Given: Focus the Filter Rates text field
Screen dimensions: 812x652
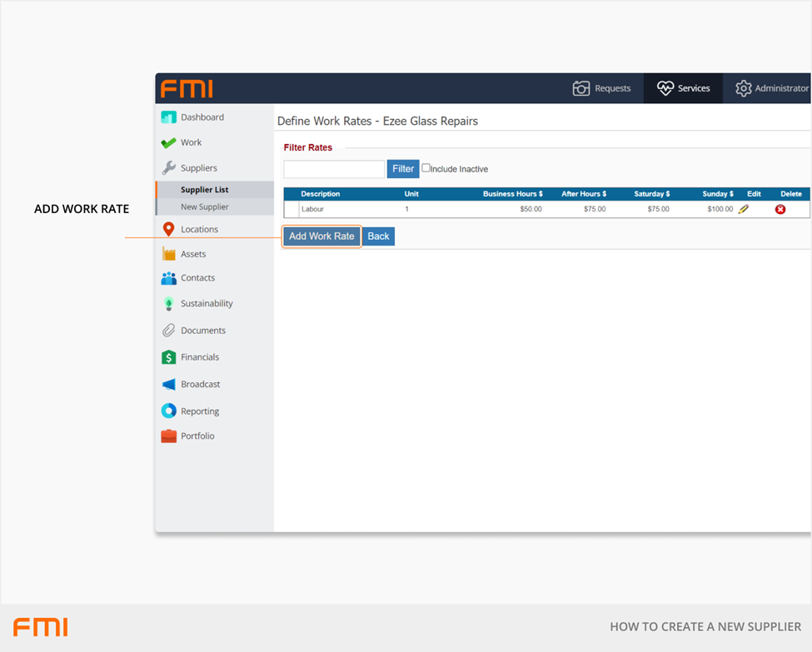Looking at the screenshot, I should 334,169.
